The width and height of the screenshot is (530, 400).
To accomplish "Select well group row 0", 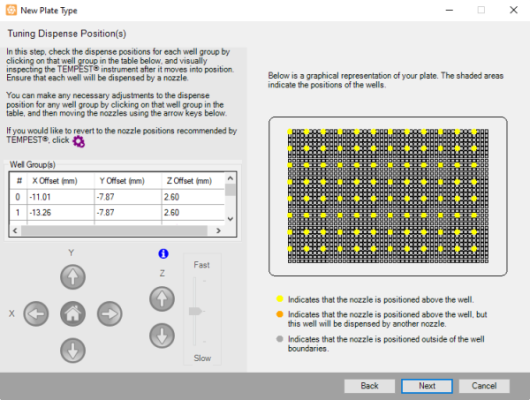I will click(x=117, y=197).
